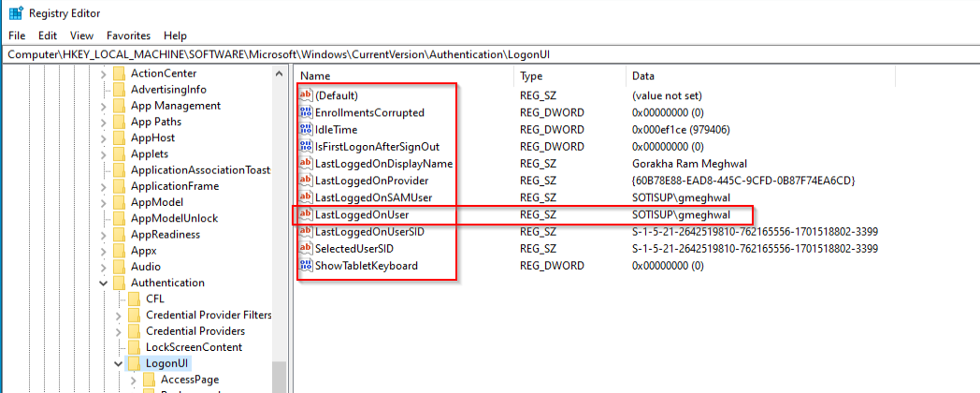
Task: Click the LastLoggedOnUser string icon
Action: [x=307, y=214]
